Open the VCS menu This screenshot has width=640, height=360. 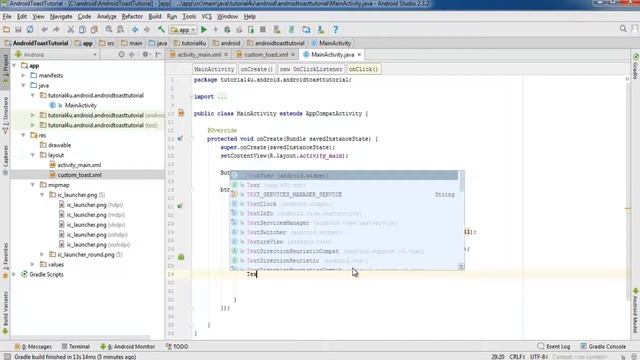pyautogui.click(x=207, y=17)
